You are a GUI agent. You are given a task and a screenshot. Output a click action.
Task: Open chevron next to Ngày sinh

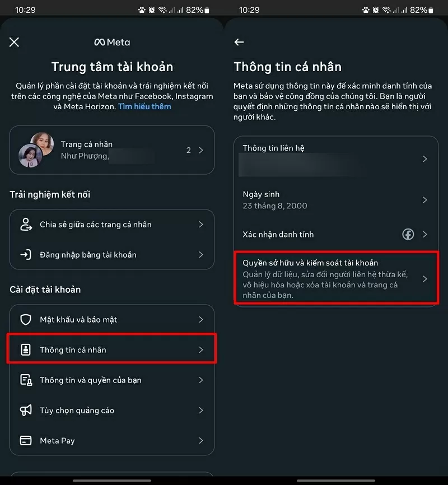coord(425,200)
